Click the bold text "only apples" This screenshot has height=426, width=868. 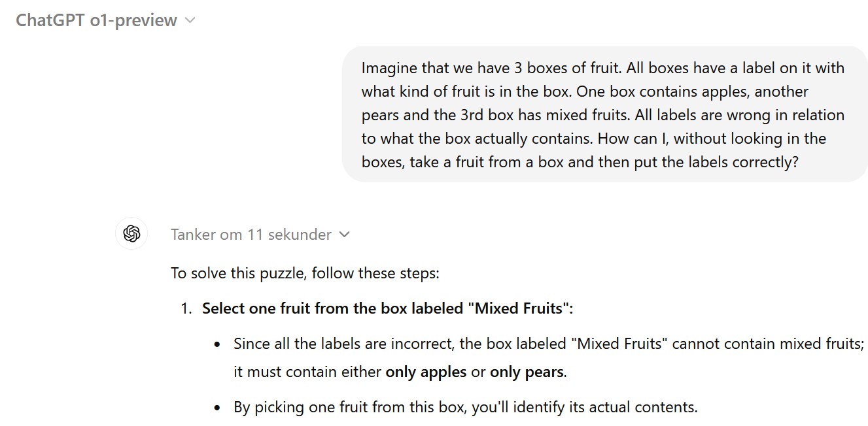click(x=426, y=372)
